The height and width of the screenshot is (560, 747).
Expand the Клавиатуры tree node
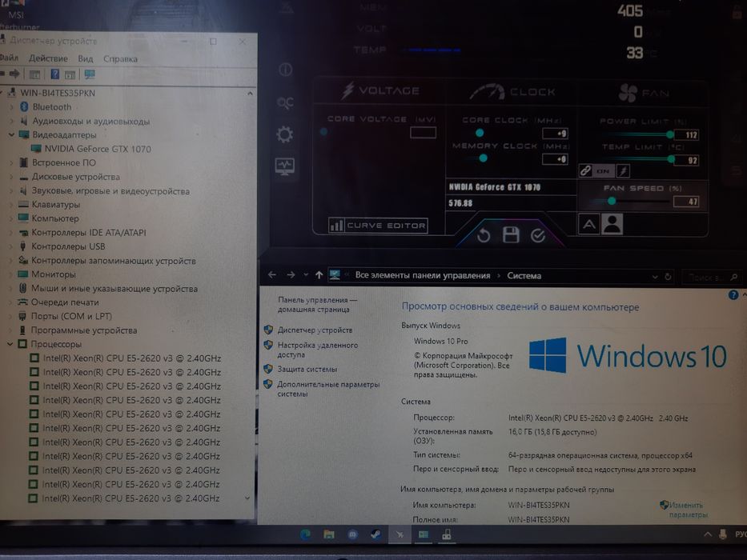(x=11, y=205)
